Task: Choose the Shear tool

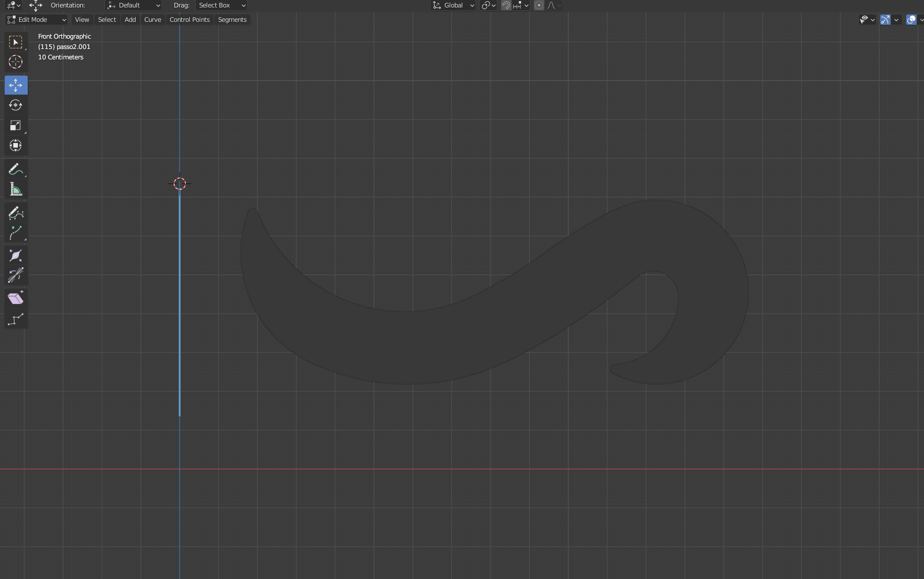Action: (16, 298)
